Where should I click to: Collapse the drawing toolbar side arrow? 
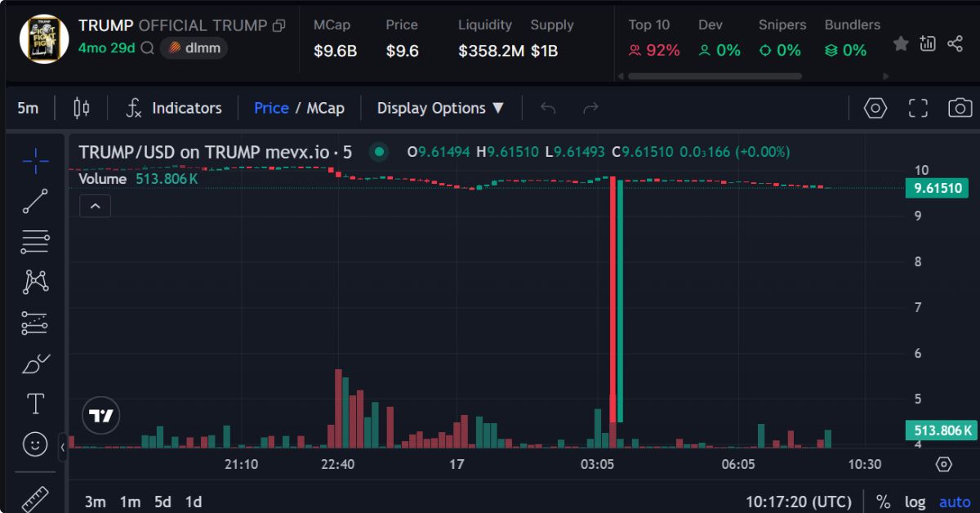(x=64, y=446)
